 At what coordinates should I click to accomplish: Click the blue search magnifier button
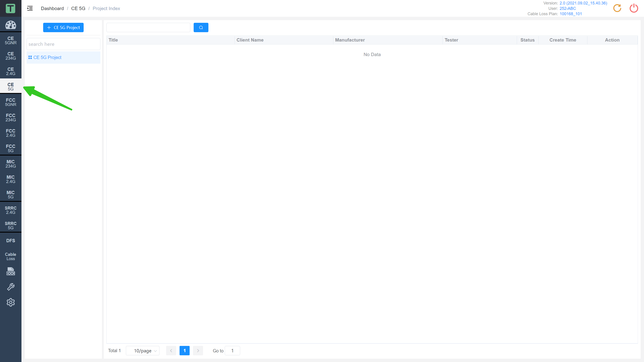[201, 27]
